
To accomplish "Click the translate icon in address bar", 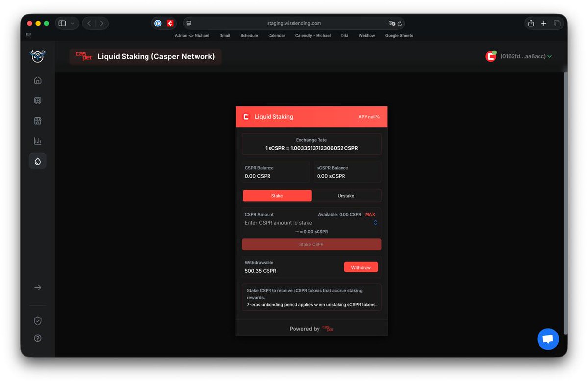I will point(392,23).
